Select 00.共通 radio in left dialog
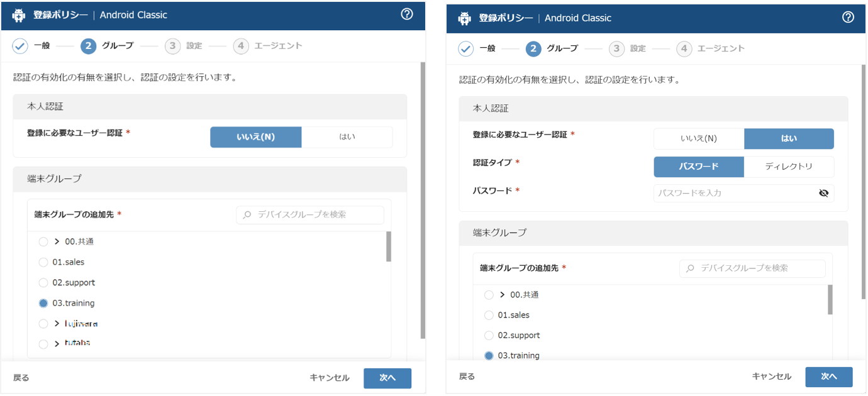 click(43, 241)
